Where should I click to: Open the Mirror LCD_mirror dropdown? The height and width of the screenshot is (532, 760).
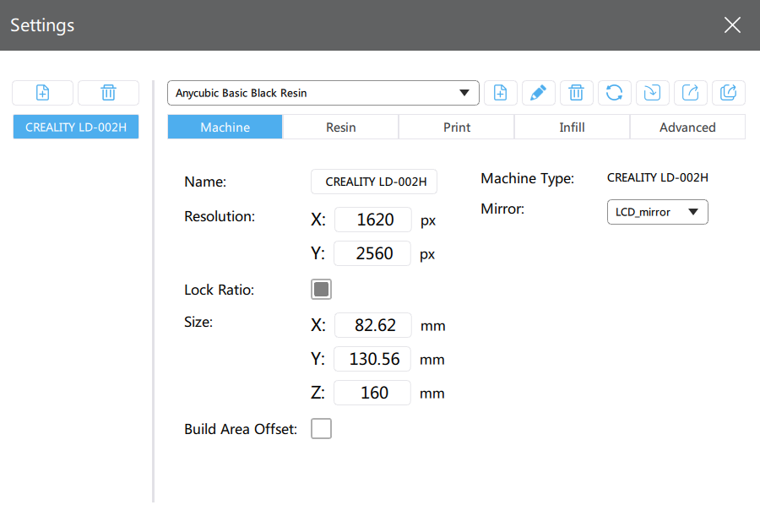tap(657, 212)
